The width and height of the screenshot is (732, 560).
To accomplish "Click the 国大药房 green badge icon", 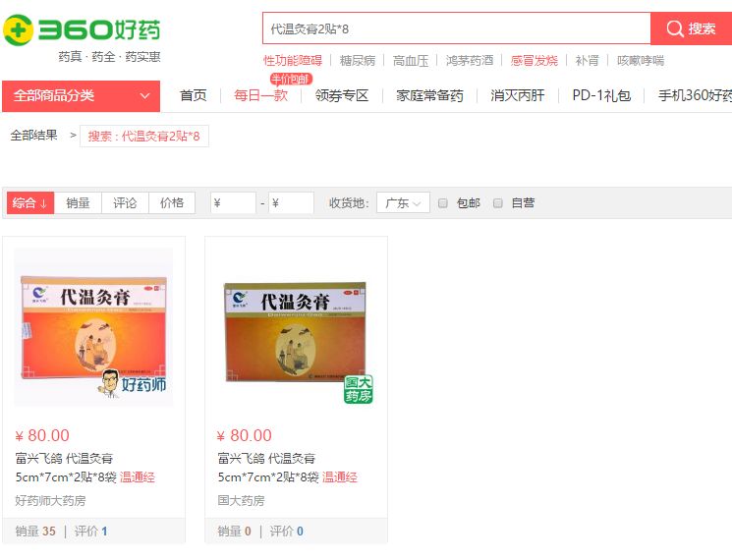I will [x=358, y=389].
